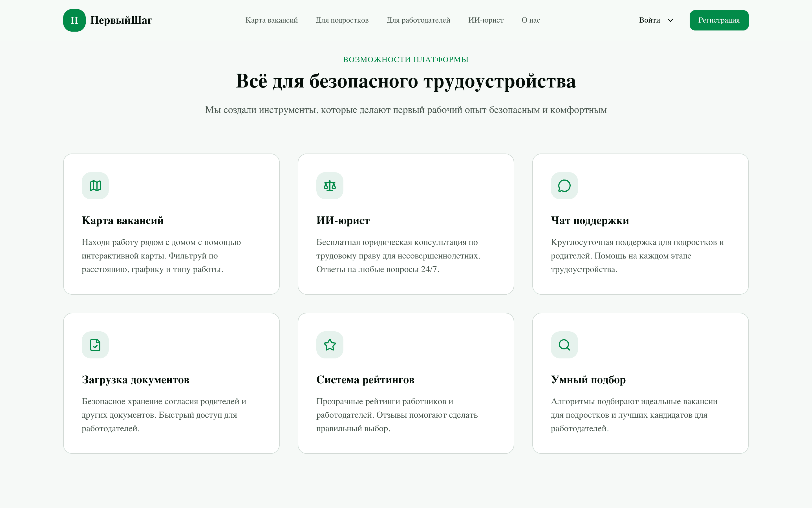
Task: Click the star icon in Система рейтингов card
Action: click(330, 345)
